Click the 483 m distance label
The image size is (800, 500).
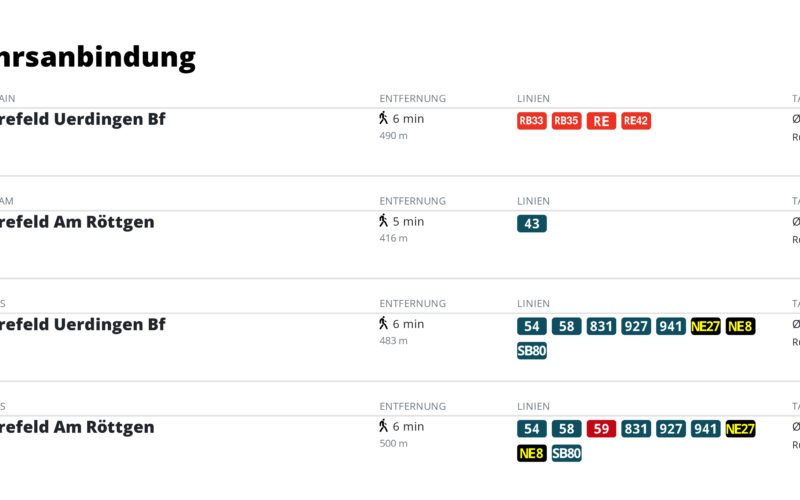click(393, 341)
